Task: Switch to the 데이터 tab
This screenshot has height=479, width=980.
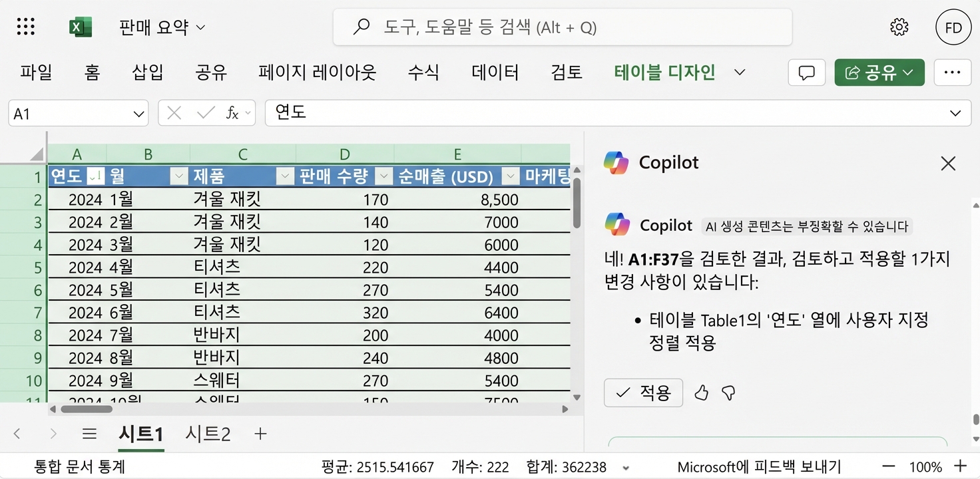Action: pyautogui.click(x=495, y=72)
